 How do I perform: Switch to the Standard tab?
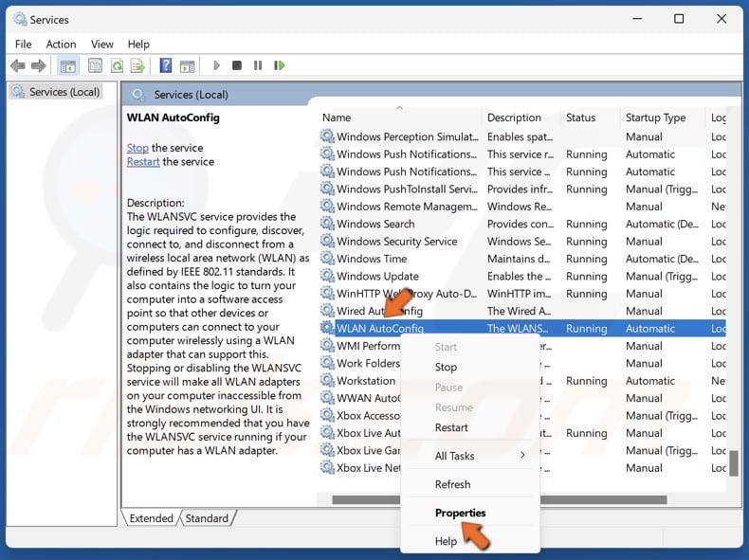[x=207, y=518]
